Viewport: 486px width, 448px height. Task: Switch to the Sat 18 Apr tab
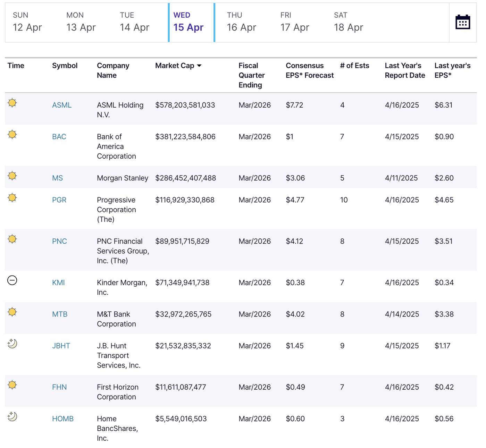[x=349, y=22]
